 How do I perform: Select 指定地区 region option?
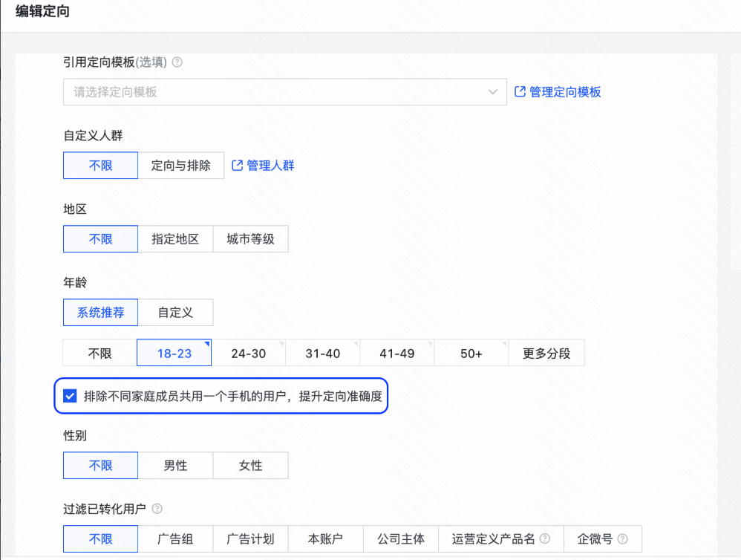(176, 238)
